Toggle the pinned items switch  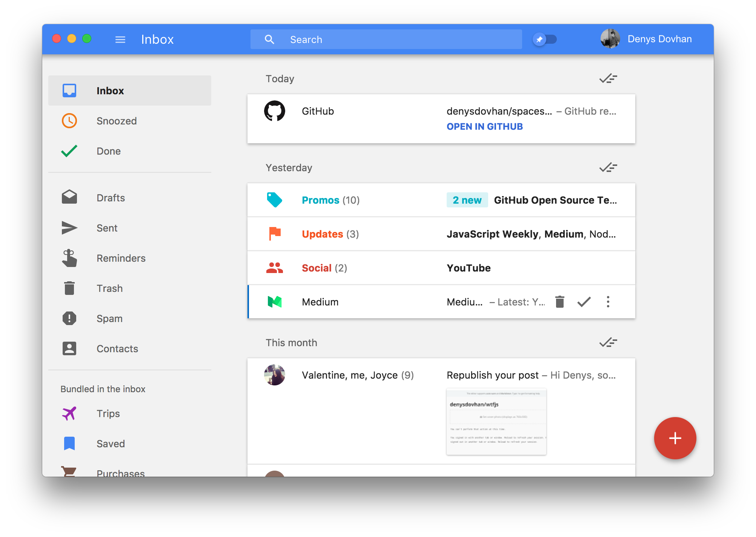544,39
